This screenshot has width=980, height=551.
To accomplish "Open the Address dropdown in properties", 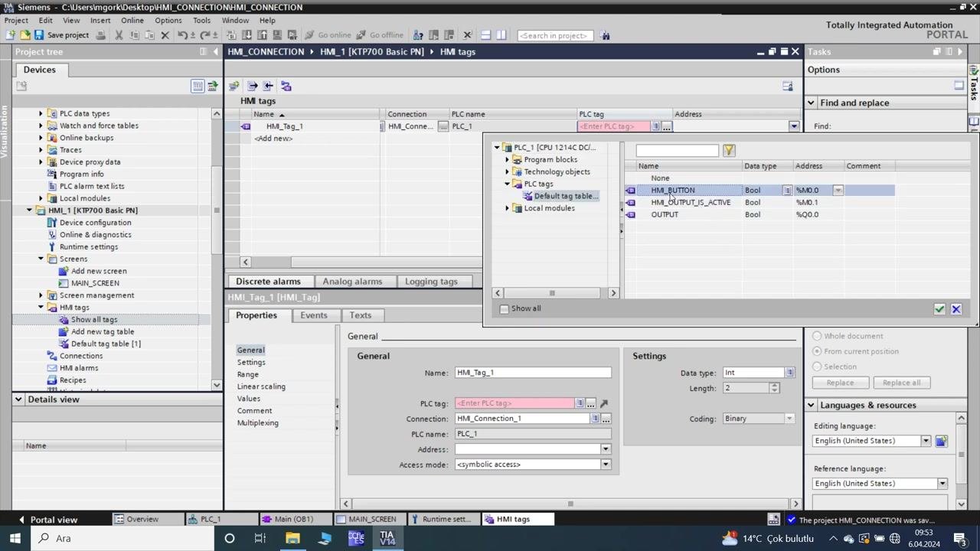I will point(606,449).
